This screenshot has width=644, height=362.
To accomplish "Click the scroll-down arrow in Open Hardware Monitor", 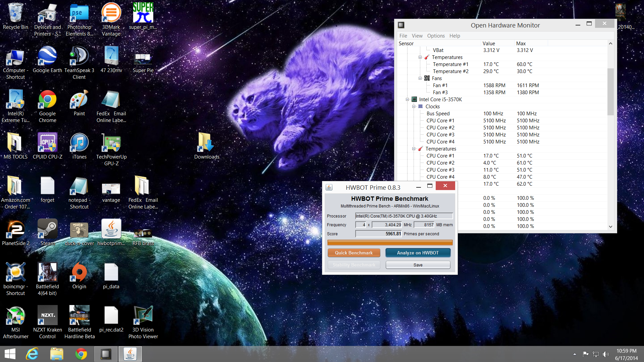I will (610, 227).
